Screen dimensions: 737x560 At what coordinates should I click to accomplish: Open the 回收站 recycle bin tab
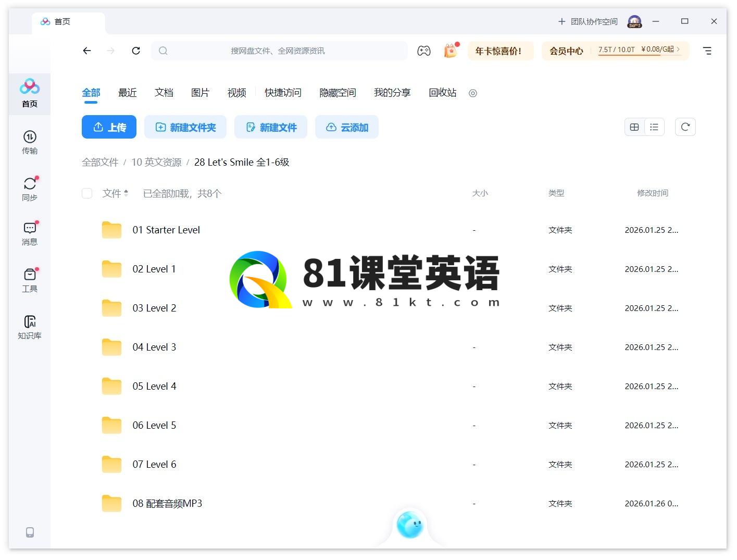pyautogui.click(x=443, y=93)
